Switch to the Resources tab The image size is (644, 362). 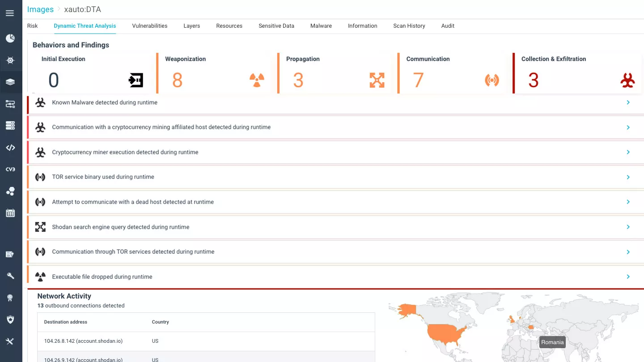[229, 26]
